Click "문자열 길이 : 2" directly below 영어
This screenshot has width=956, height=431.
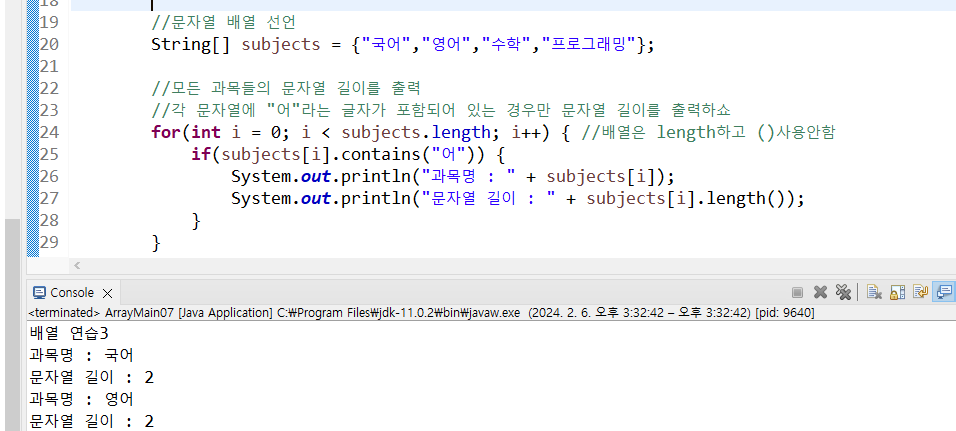coord(91,421)
